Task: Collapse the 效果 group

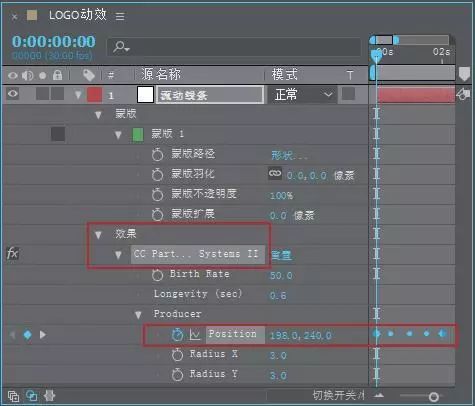Action: pyautogui.click(x=98, y=235)
